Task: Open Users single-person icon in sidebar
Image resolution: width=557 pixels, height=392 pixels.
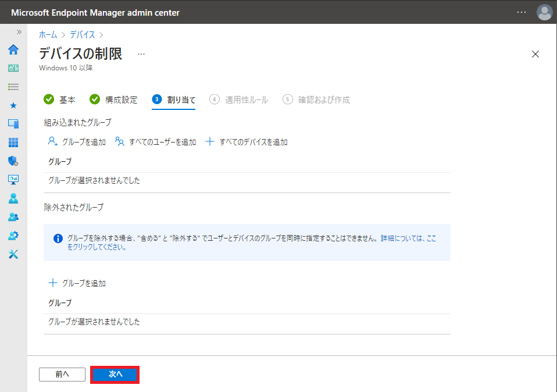Action: coord(13,198)
